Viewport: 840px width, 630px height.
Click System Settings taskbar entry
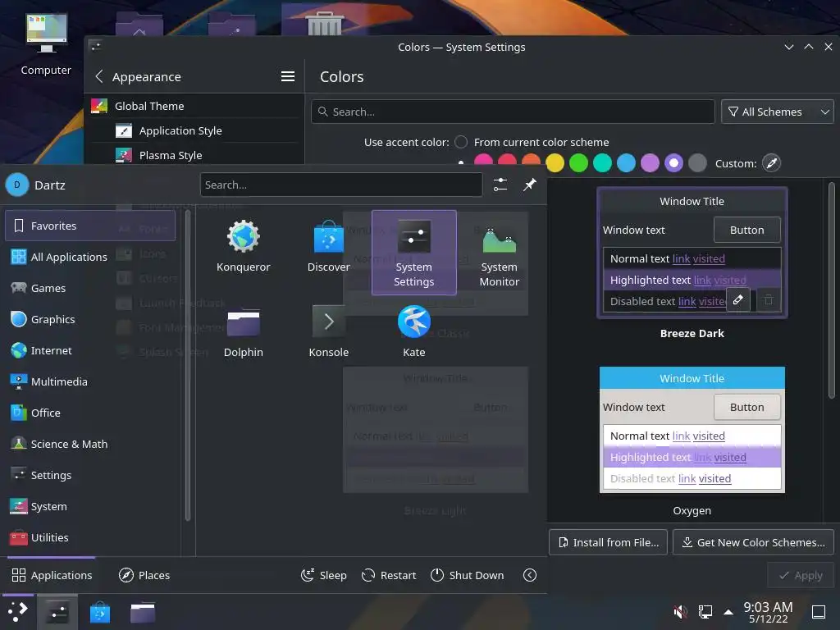coord(57,612)
